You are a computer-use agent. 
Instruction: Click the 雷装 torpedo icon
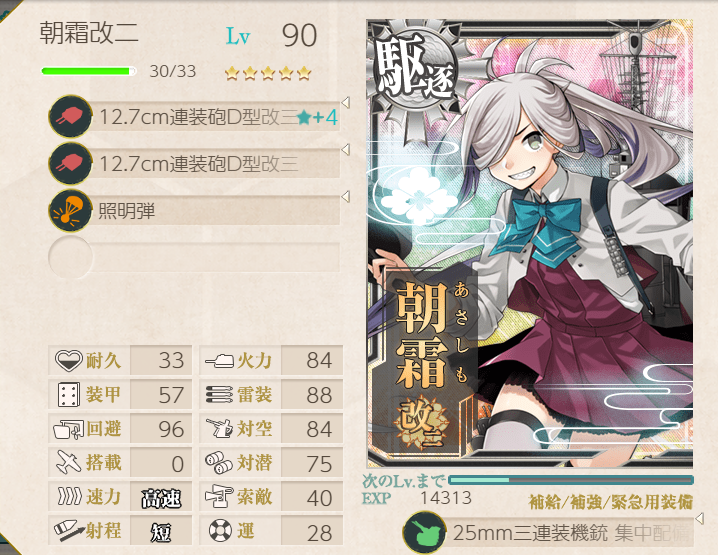point(219,395)
